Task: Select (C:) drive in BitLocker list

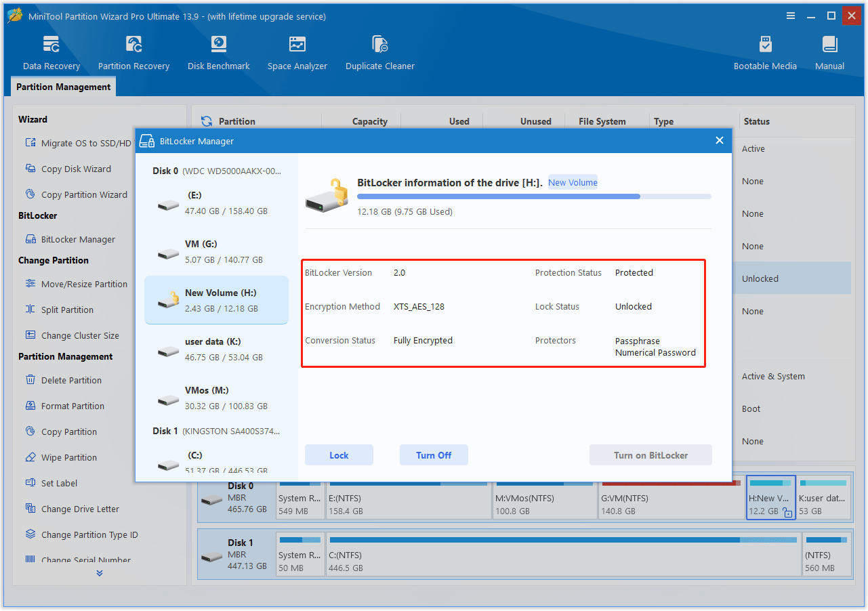Action: pyautogui.click(x=217, y=461)
